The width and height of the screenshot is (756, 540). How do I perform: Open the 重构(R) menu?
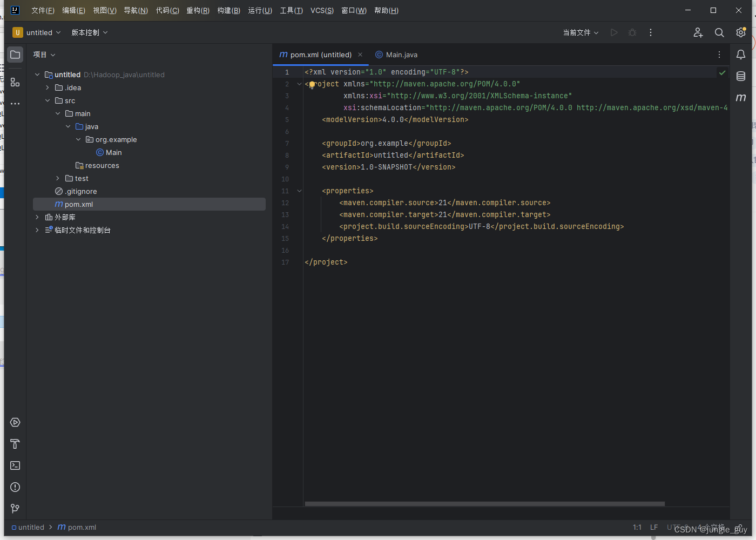pyautogui.click(x=198, y=10)
